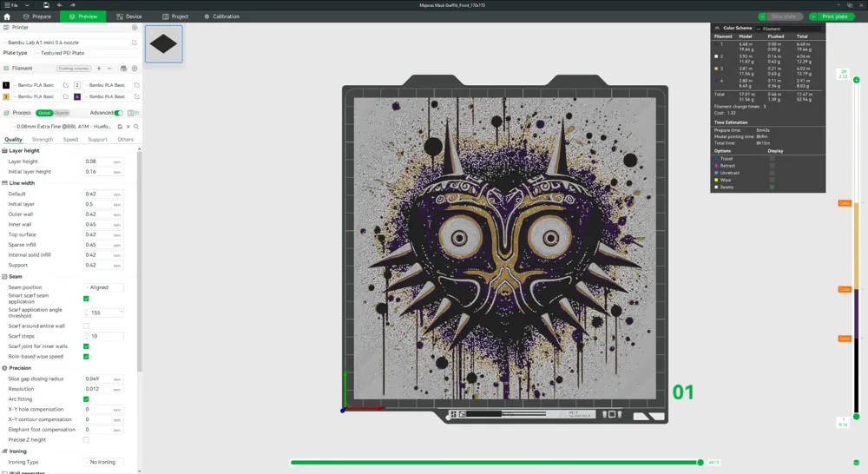Open the Color Scheme Filament dropdown
Screen dimensions: 868x474
pyautogui.click(x=789, y=29)
